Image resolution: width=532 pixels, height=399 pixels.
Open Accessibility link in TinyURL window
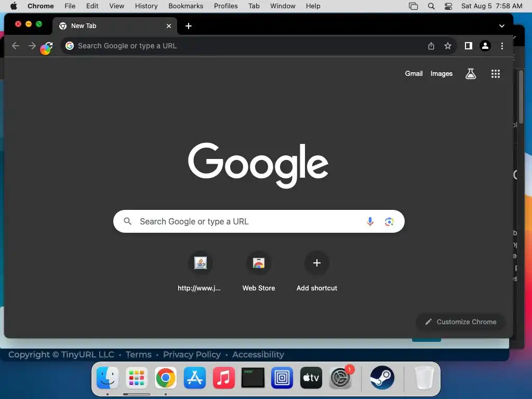pyautogui.click(x=258, y=354)
